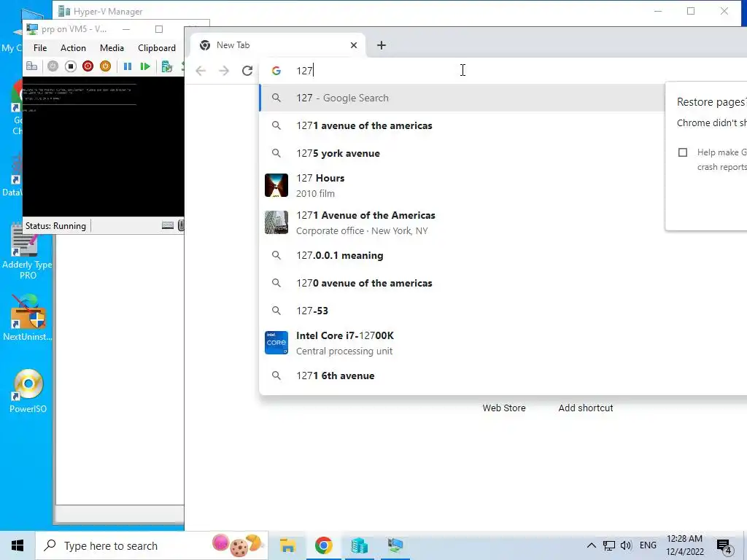Image resolution: width=747 pixels, height=560 pixels.
Task: Click the VM console black screen
Action: pyautogui.click(x=104, y=147)
